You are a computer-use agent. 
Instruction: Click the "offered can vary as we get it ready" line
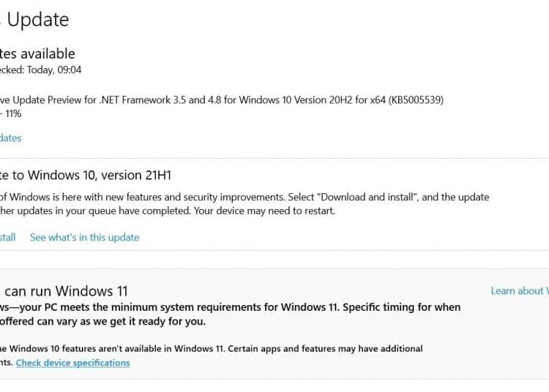[x=103, y=321]
